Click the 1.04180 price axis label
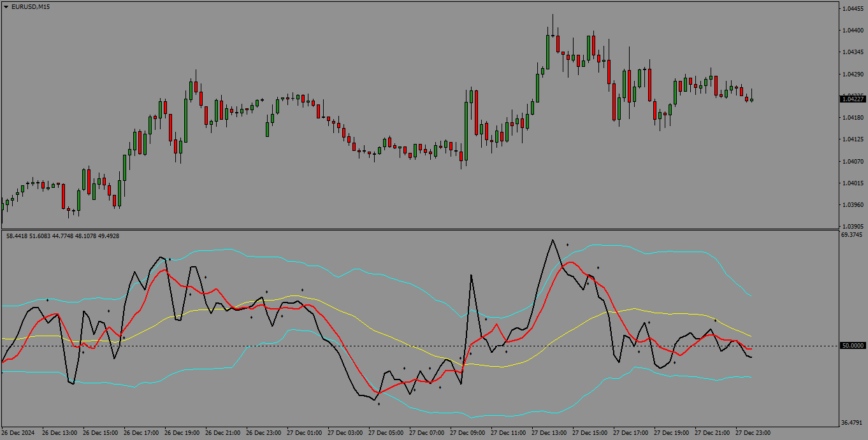 (x=853, y=118)
